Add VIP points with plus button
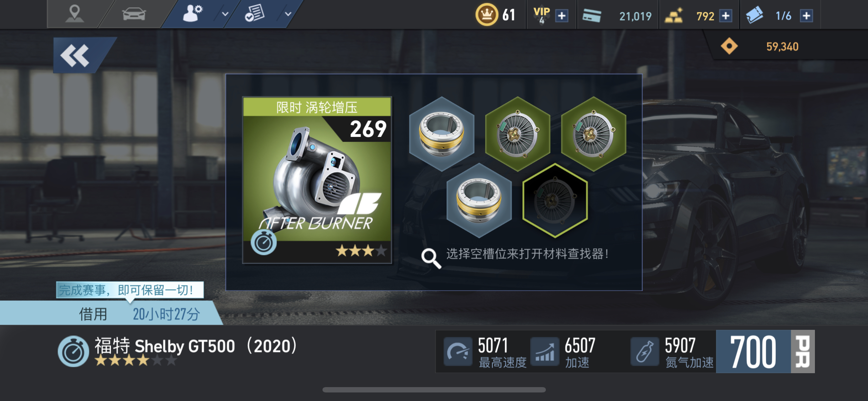Image resolution: width=868 pixels, height=401 pixels. click(562, 16)
